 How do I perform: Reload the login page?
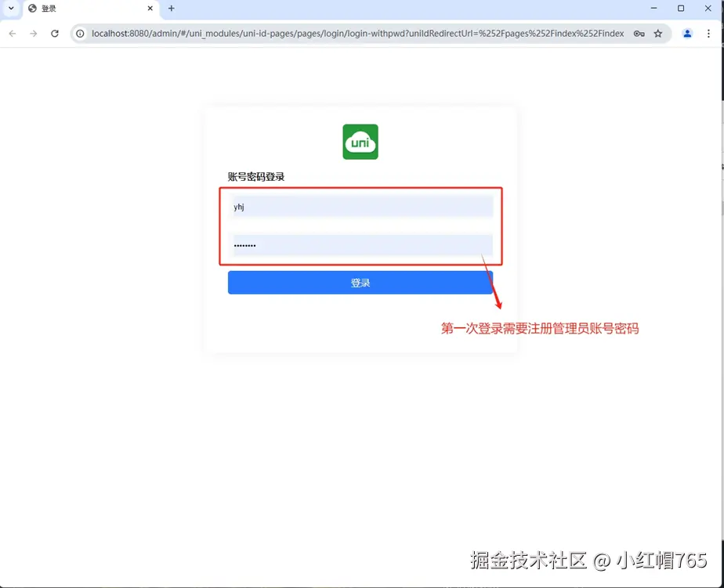(x=55, y=33)
